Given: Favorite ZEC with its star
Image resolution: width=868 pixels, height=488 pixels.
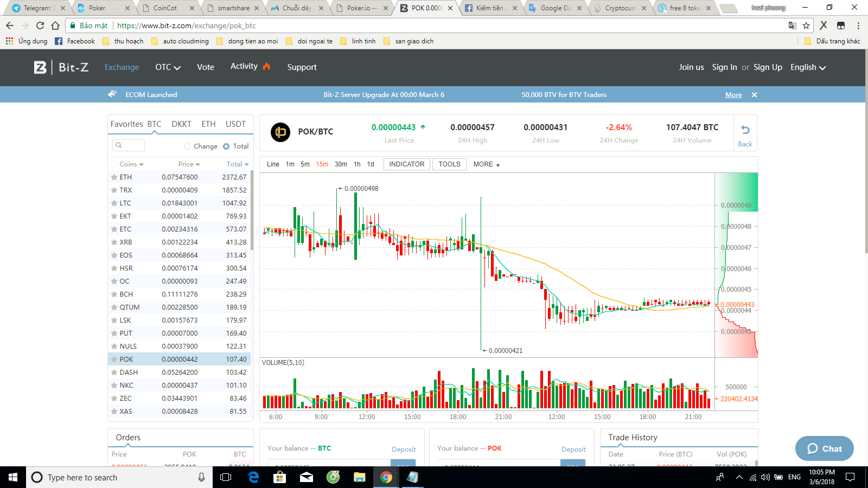Looking at the screenshot, I should (114, 399).
